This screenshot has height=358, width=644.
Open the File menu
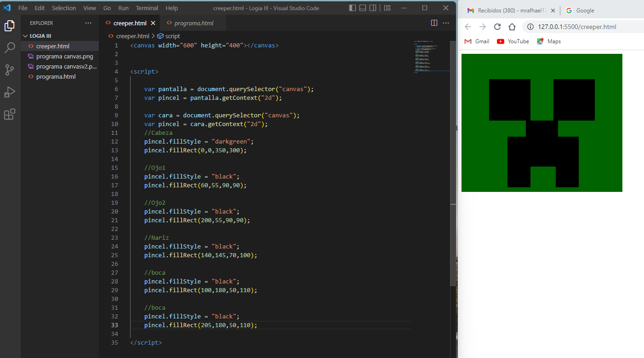pyautogui.click(x=23, y=8)
